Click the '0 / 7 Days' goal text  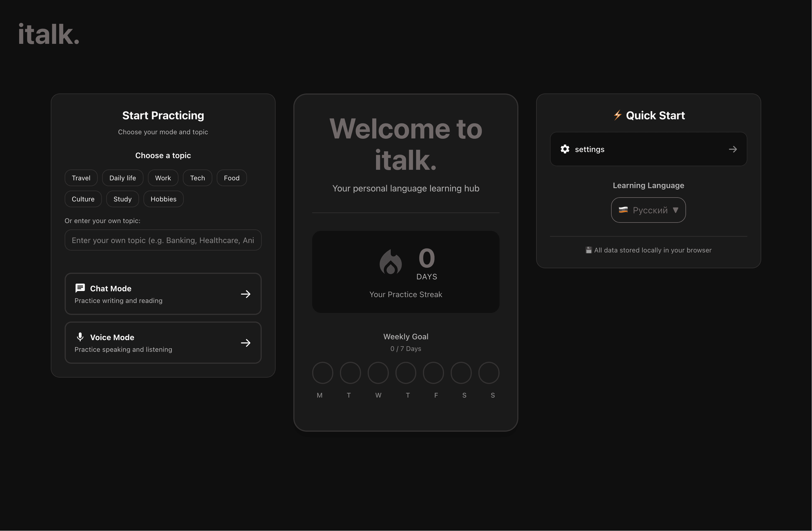(x=406, y=349)
